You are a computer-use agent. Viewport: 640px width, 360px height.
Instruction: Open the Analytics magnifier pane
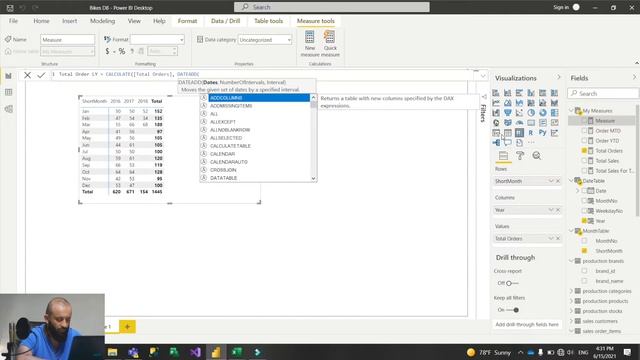536,156
